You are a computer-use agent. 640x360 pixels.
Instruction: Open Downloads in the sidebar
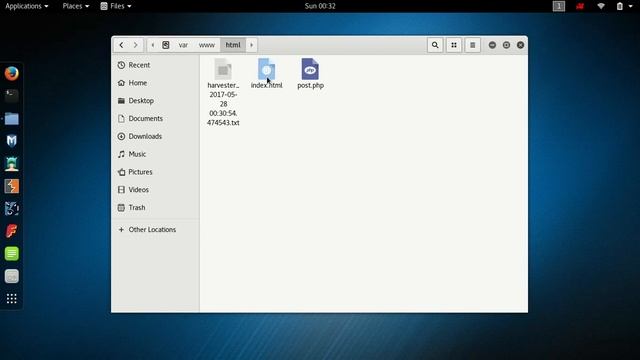(x=155, y=136)
